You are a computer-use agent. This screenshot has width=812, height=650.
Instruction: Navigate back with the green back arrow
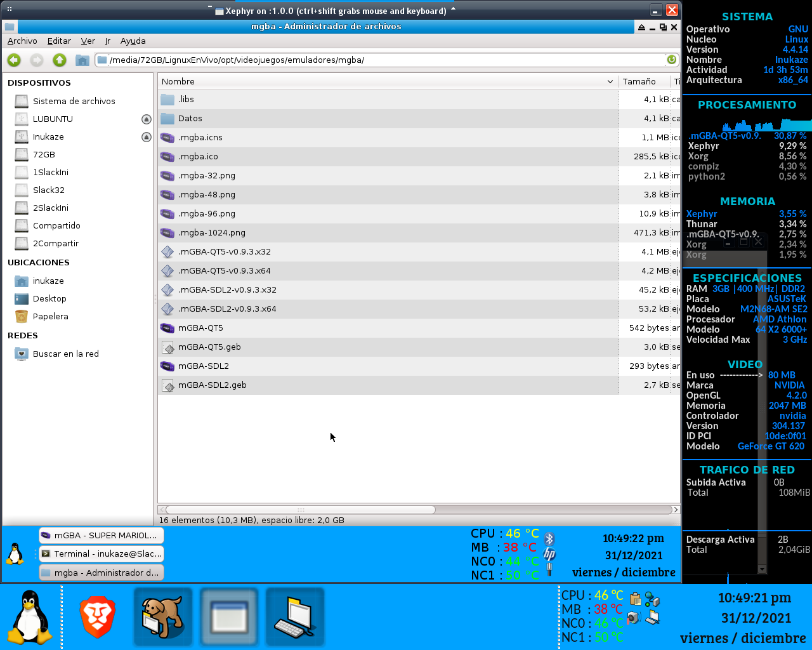13,60
